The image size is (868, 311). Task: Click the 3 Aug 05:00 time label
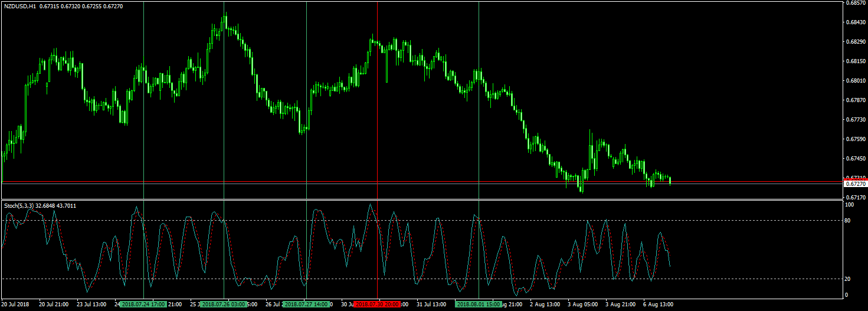pyautogui.click(x=583, y=305)
